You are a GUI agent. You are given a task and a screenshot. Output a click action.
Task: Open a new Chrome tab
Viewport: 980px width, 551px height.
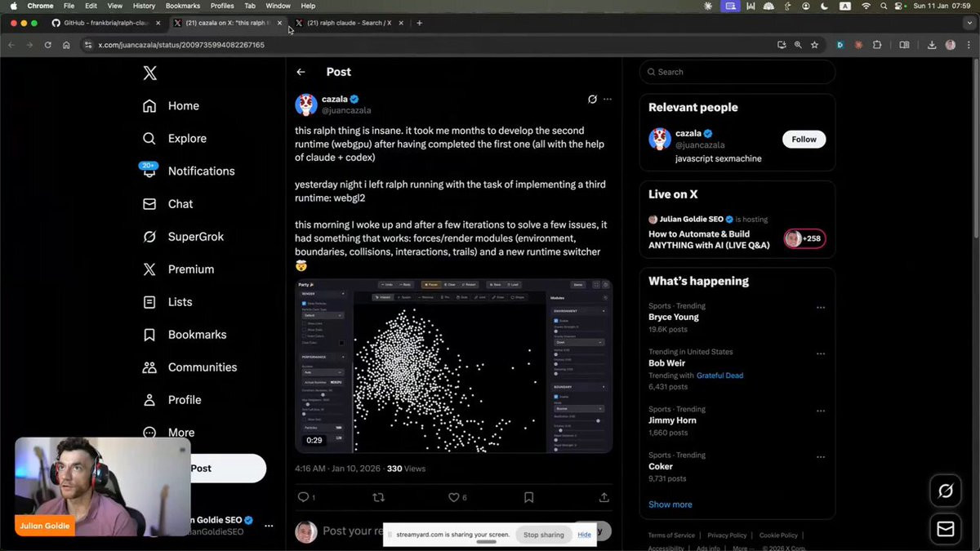(419, 23)
